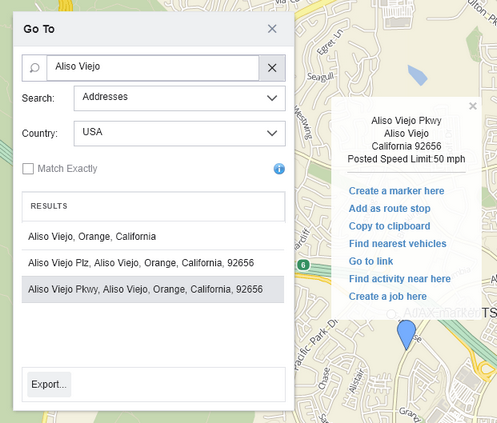The height and width of the screenshot is (423, 497).
Task: Open the Country USA dropdown
Action: [x=179, y=133]
